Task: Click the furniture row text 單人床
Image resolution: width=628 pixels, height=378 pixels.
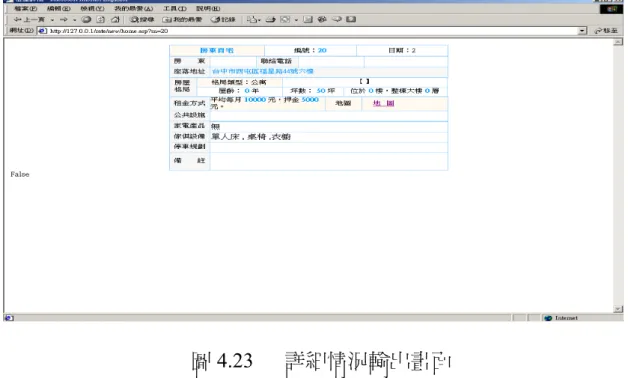Action: (227, 137)
